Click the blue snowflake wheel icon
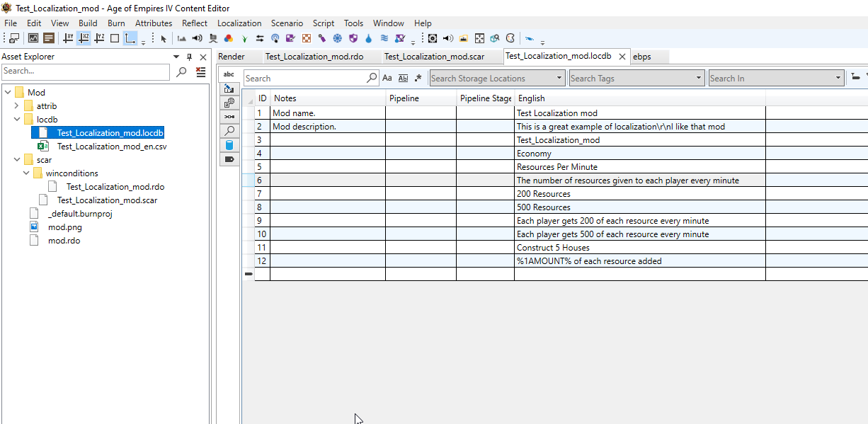The image size is (868, 424). [337, 38]
